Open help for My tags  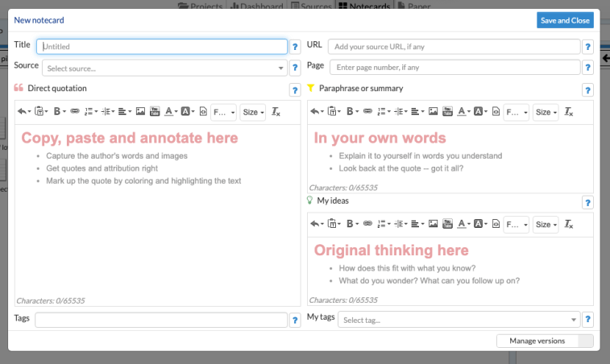coord(587,319)
